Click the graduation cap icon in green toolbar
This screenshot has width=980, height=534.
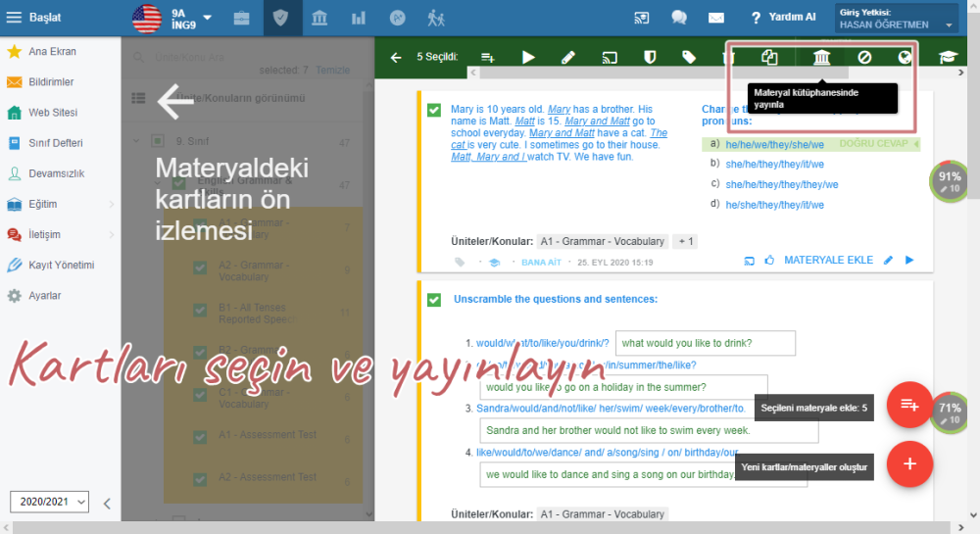948,58
